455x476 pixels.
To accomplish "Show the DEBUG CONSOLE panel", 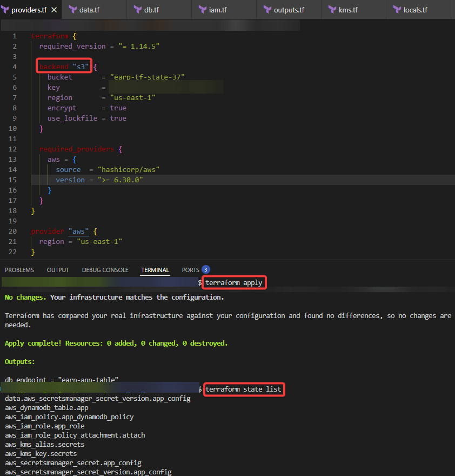I will 105,270.
